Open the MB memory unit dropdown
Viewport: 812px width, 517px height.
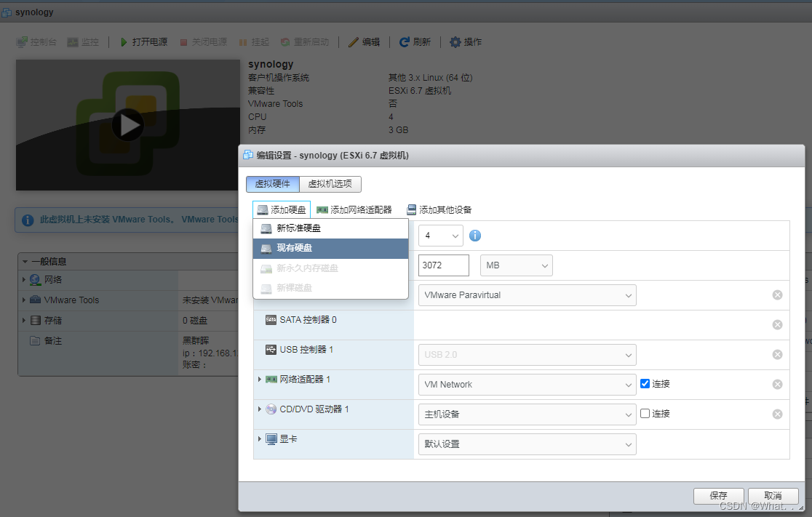coord(517,265)
